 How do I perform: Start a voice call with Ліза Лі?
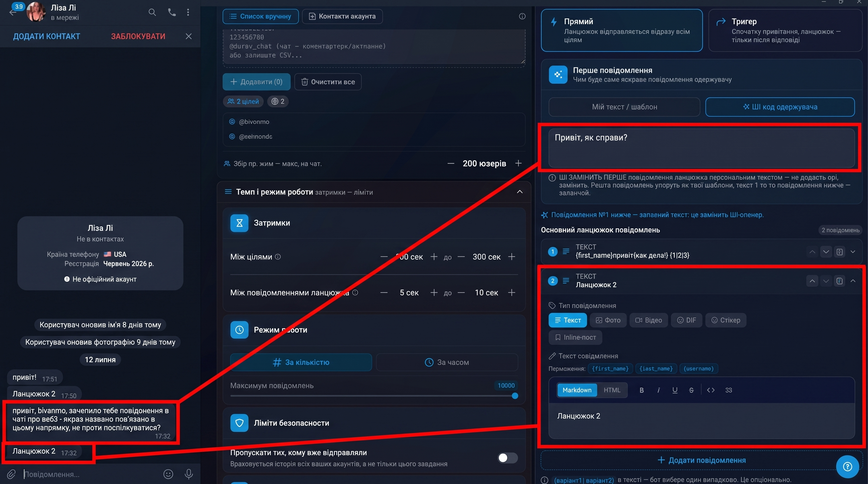(172, 13)
